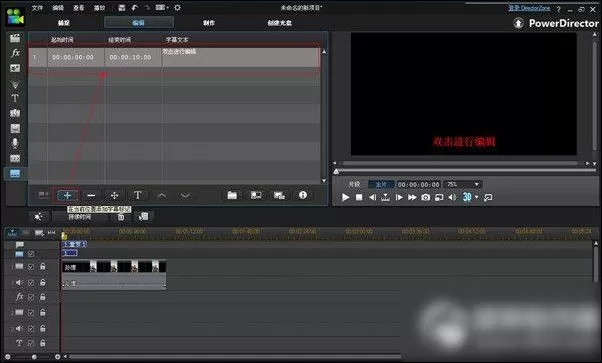602x363 pixels.
Task: Undock the preview window icon
Action: [488, 197]
